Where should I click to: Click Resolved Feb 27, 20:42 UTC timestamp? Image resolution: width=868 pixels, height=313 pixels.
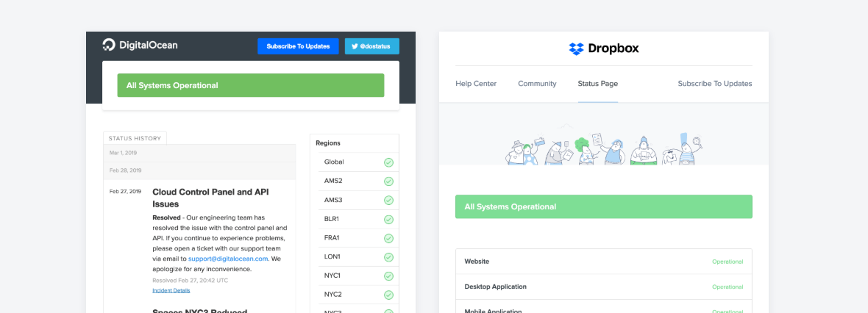[190, 281]
